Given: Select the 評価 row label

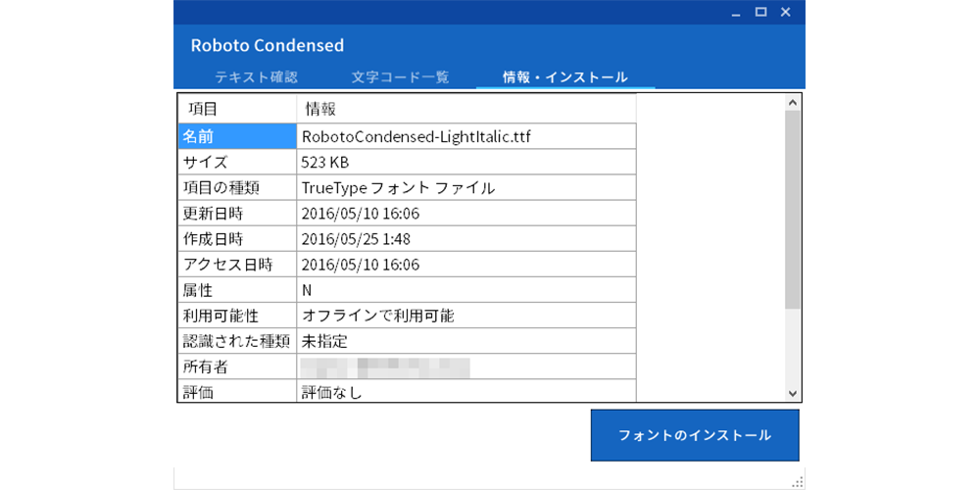Looking at the screenshot, I should tap(237, 391).
